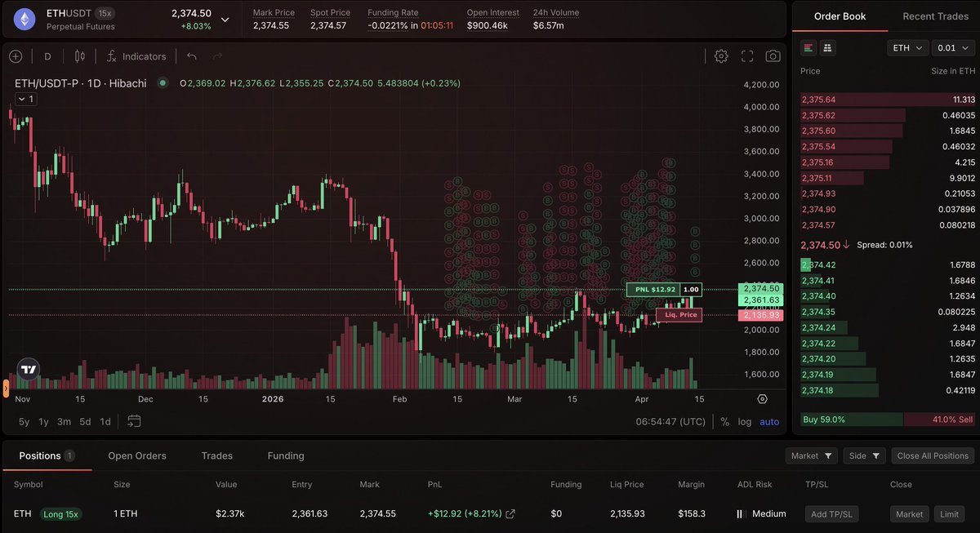Viewport: 980px width, 533px height.
Task: Click ask price 2,375.64 in order book
Action: click(818, 100)
